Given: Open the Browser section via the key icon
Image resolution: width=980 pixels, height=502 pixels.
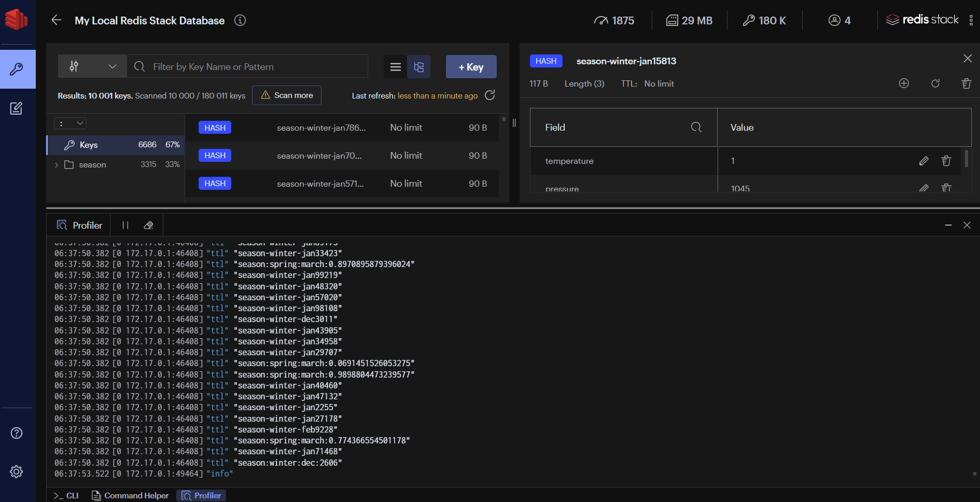Looking at the screenshot, I should click(18, 69).
